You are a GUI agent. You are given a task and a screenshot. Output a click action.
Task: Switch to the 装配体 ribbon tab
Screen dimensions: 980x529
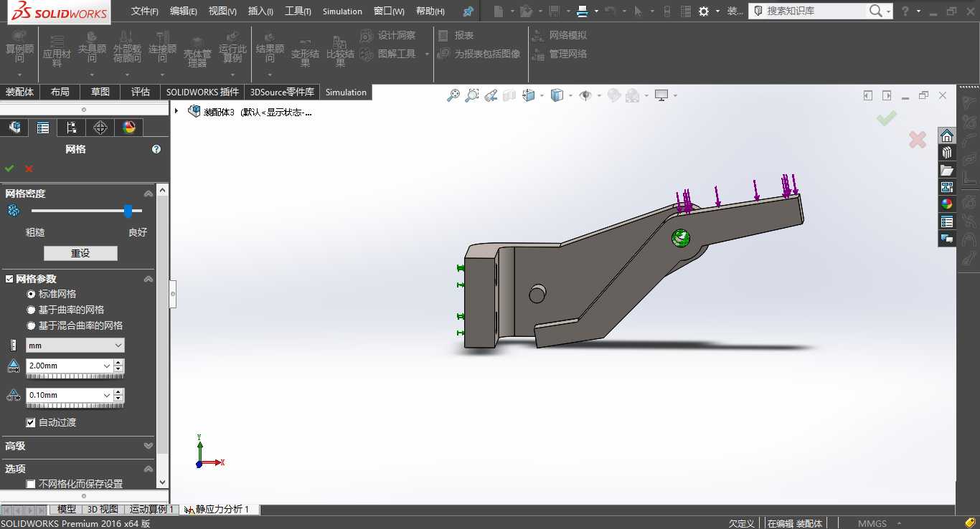[x=20, y=92]
